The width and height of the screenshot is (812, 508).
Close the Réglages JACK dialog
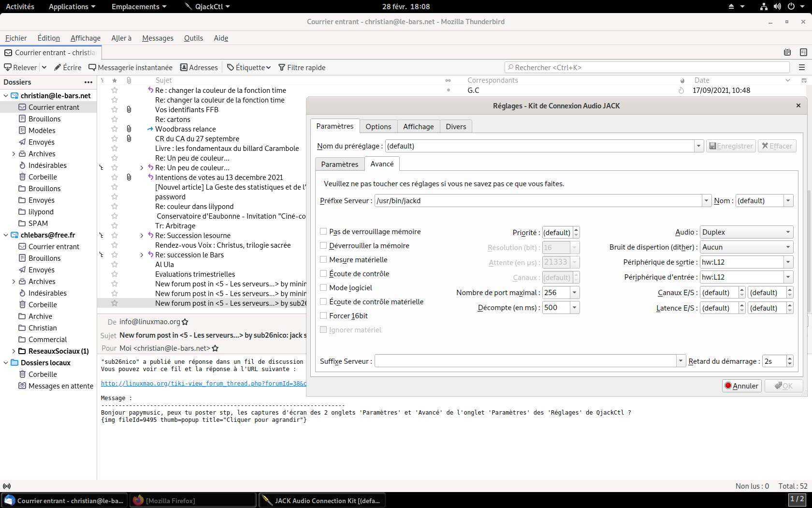(798, 105)
